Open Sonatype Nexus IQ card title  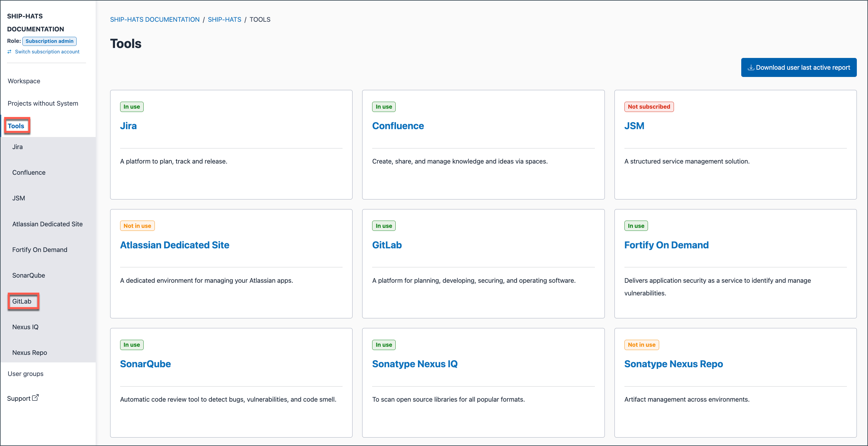tap(415, 364)
